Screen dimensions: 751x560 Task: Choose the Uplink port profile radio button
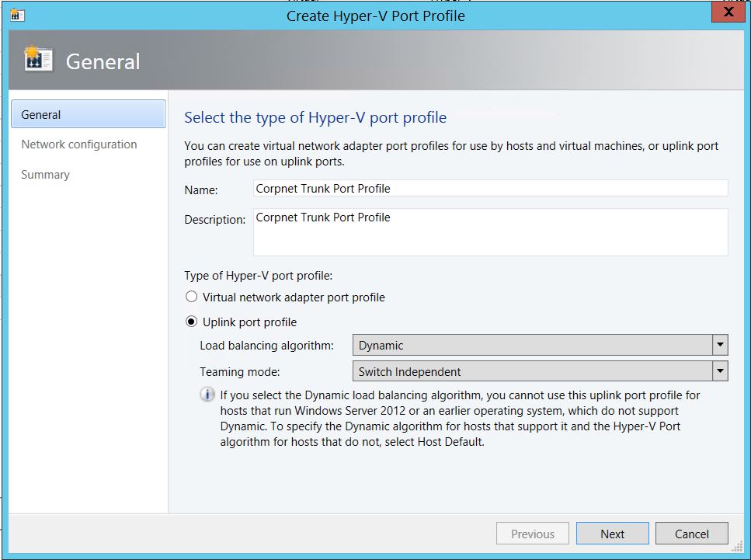pyautogui.click(x=192, y=322)
